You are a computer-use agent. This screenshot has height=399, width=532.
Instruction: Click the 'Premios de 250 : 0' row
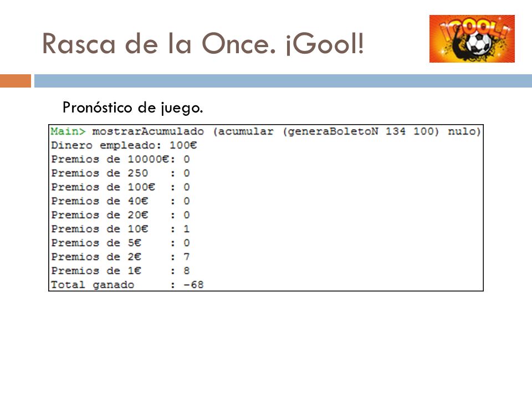pyautogui.click(x=120, y=173)
